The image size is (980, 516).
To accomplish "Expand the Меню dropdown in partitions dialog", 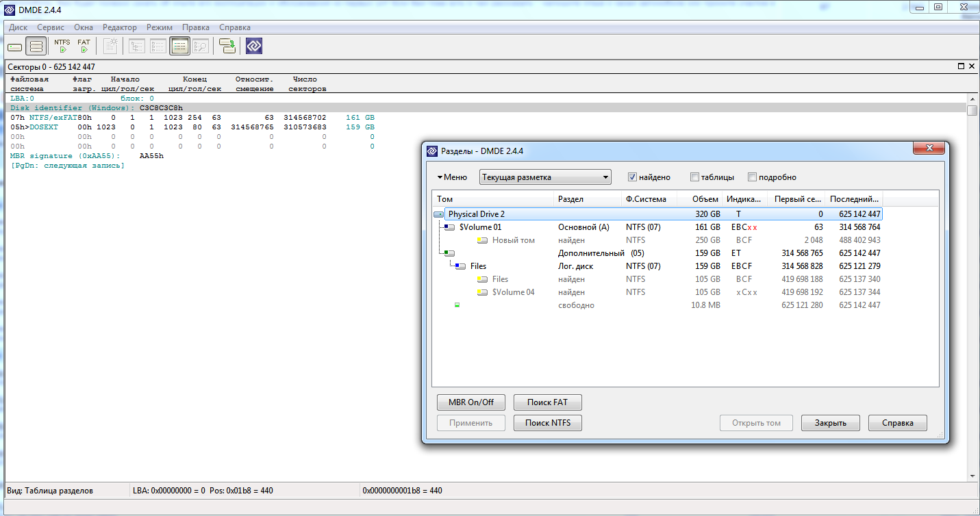I will pyautogui.click(x=452, y=177).
